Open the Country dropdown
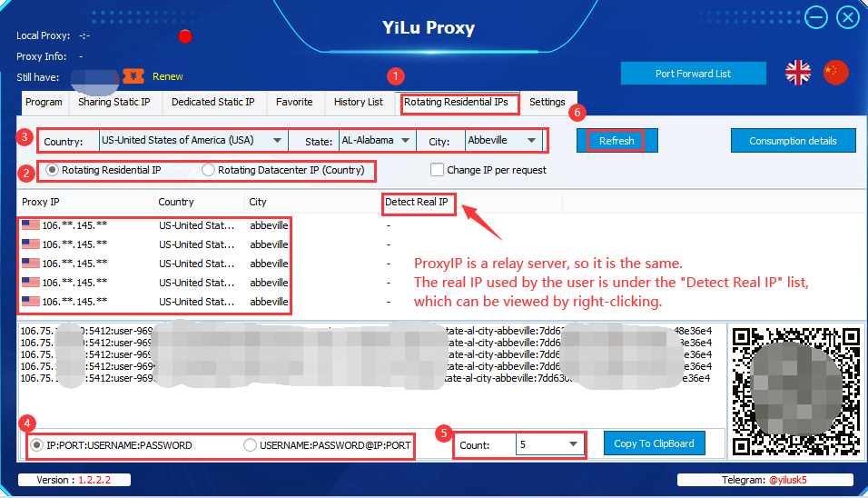Screen dimensions: 868x498 click(x=193, y=140)
